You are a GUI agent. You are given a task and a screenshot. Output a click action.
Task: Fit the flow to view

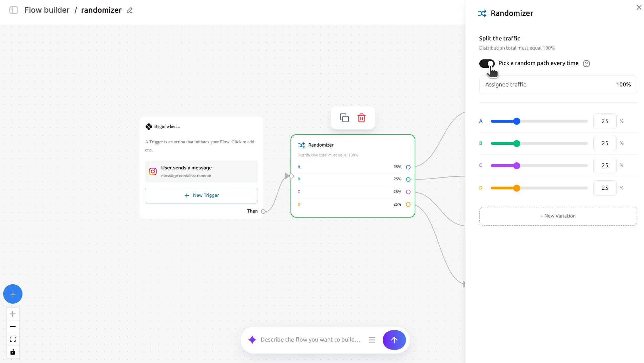click(13, 339)
